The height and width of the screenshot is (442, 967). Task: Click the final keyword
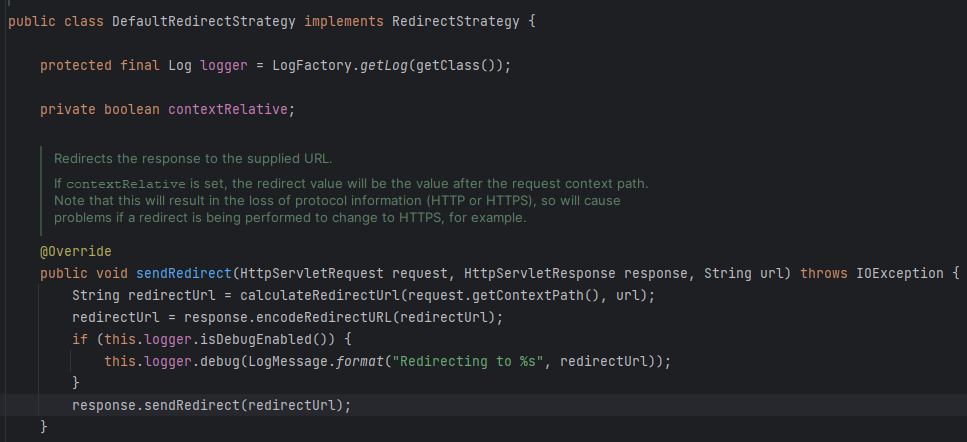tap(140, 65)
